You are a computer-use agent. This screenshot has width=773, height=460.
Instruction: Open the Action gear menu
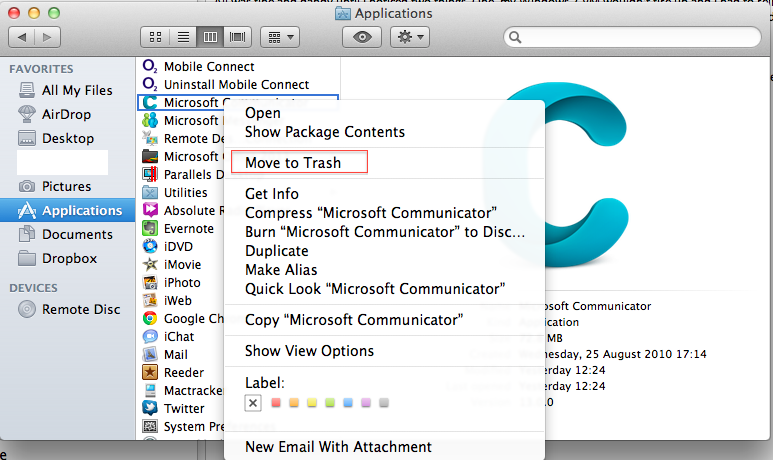click(x=410, y=37)
